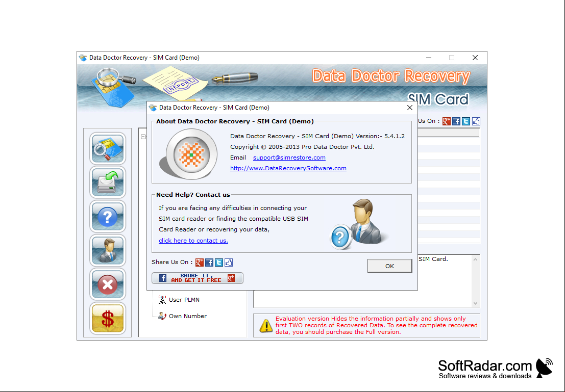Click the Share It And Get It Free button
The height and width of the screenshot is (392, 565).
[x=198, y=278]
